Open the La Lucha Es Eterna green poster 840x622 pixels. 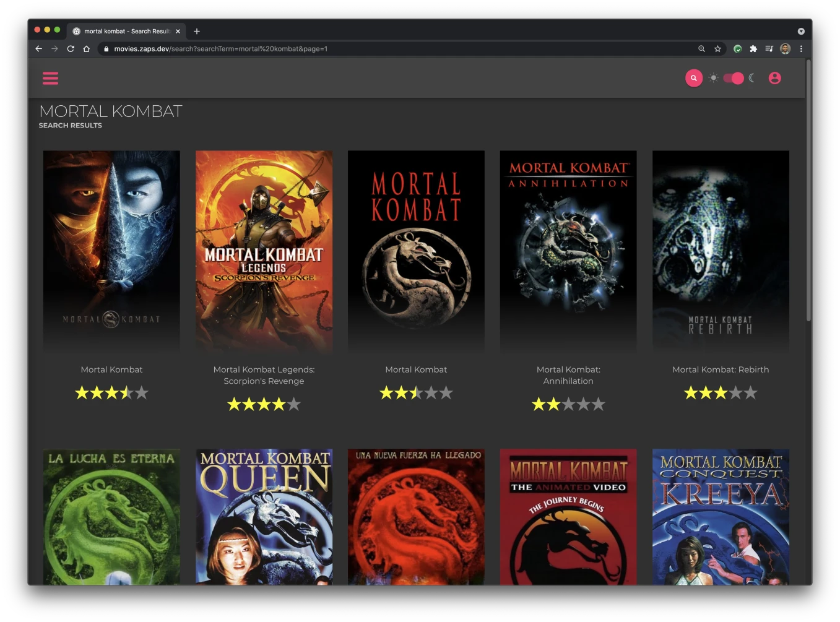click(111, 517)
